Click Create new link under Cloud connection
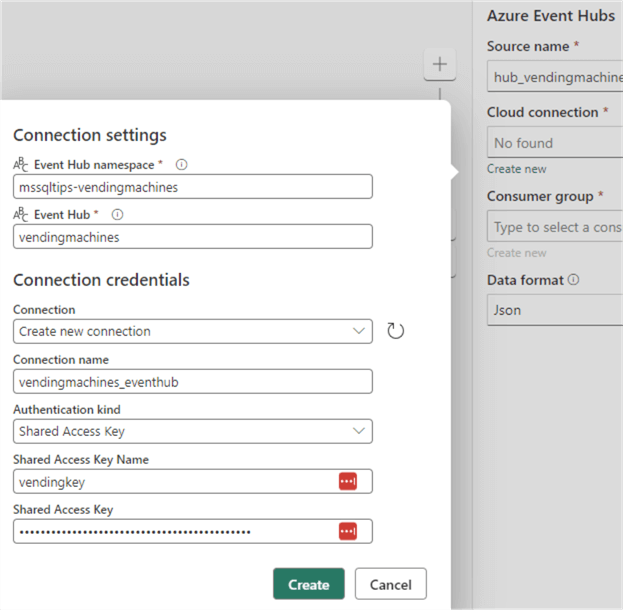The height and width of the screenshot is (610, 623). click(x=516, y=169)
